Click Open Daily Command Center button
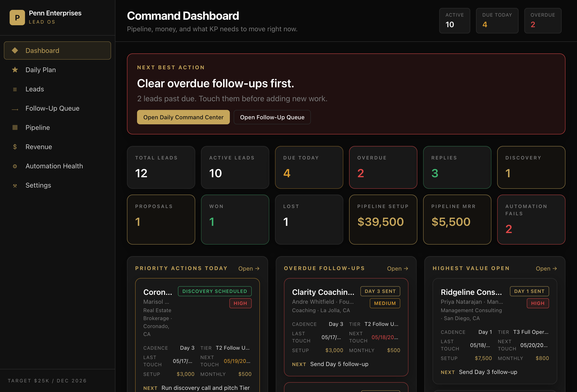577x392 pixels. tap(183, 117)
